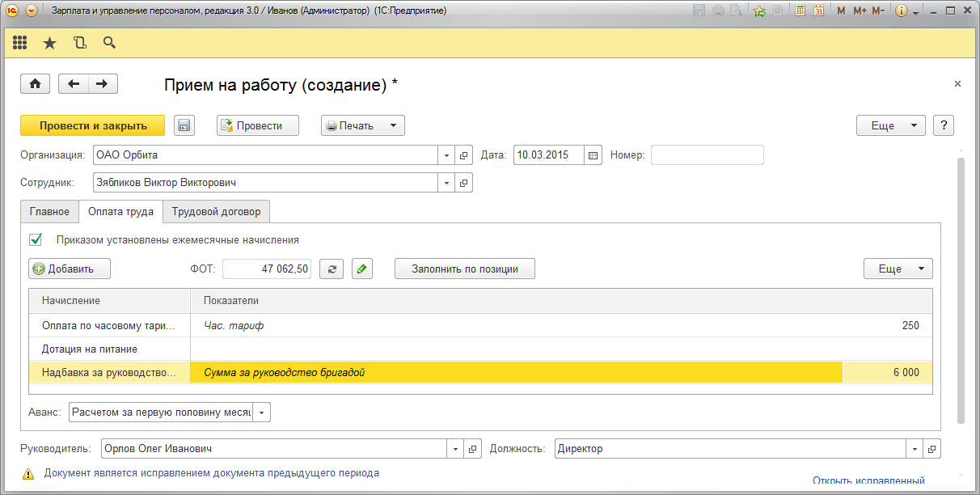The height and width of the screenshot is (495, 980).
Task: Open the top Еще dropdown menu
Action: (891, 125)
